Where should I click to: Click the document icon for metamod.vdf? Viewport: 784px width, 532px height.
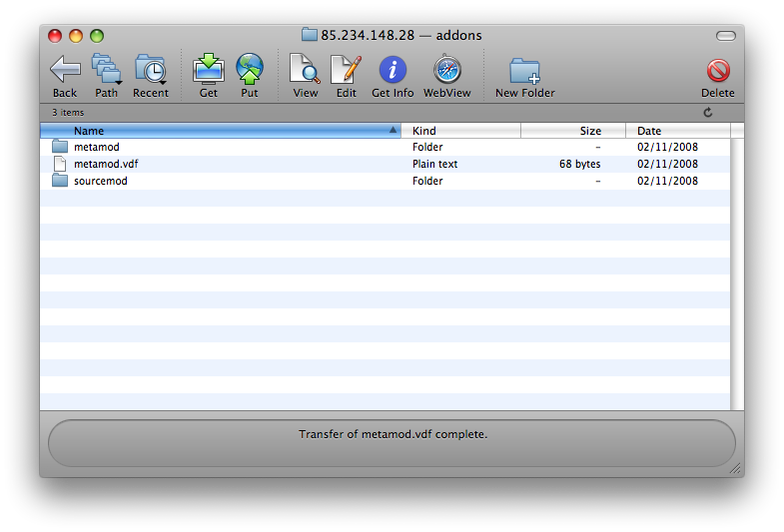(60, 164)
